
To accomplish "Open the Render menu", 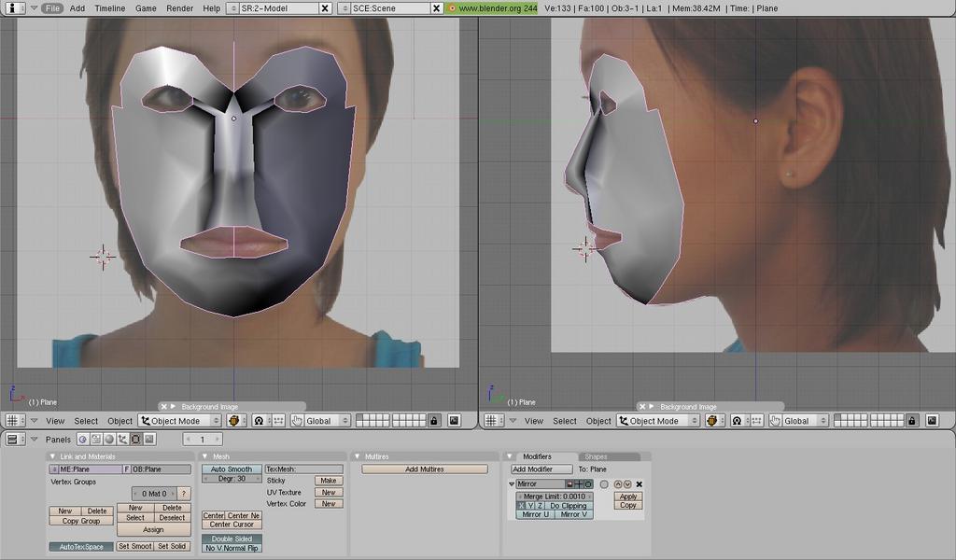I will pos(180,8).
